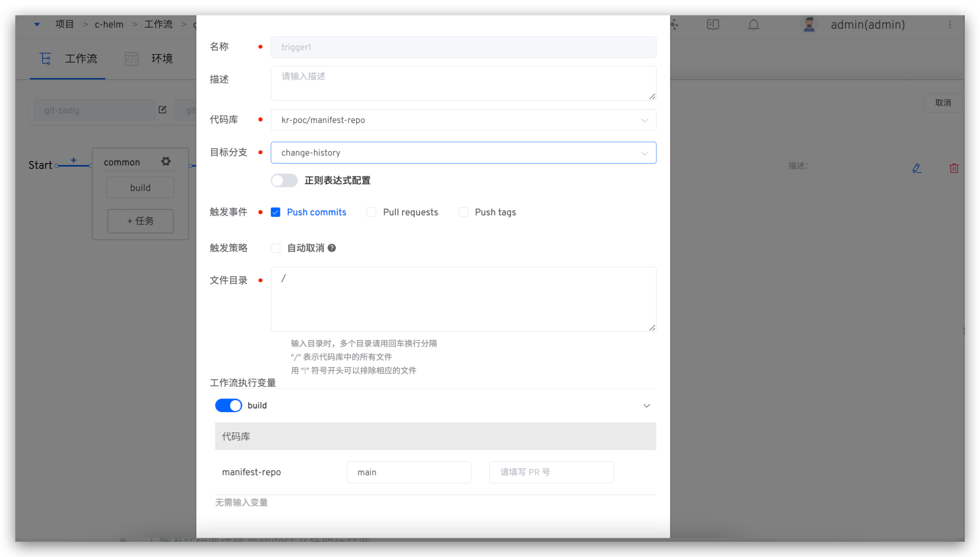The height and width of the screenshot is (557, 980).
Task: Collapse the build section chevron
Action: pyautogui.click(x=646, y=405)
